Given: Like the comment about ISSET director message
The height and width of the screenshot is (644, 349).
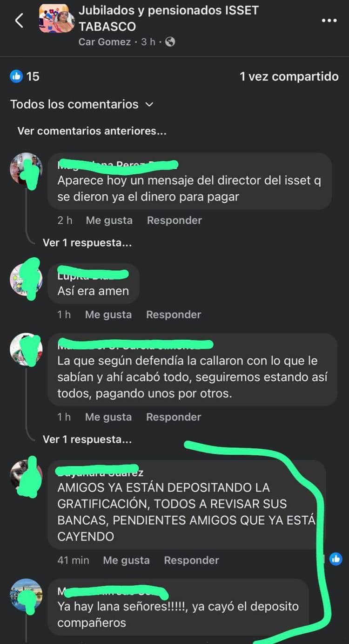Looking at the screenshot, I should [109, 220].
